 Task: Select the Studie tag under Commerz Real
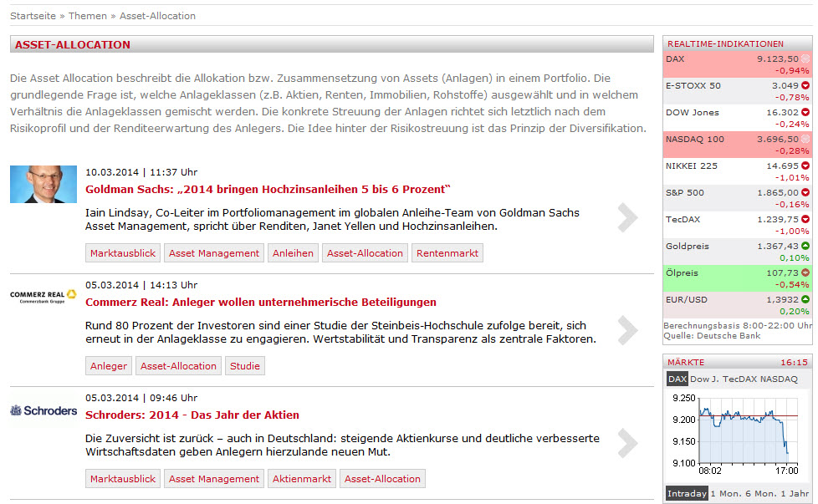click(244, 366)
